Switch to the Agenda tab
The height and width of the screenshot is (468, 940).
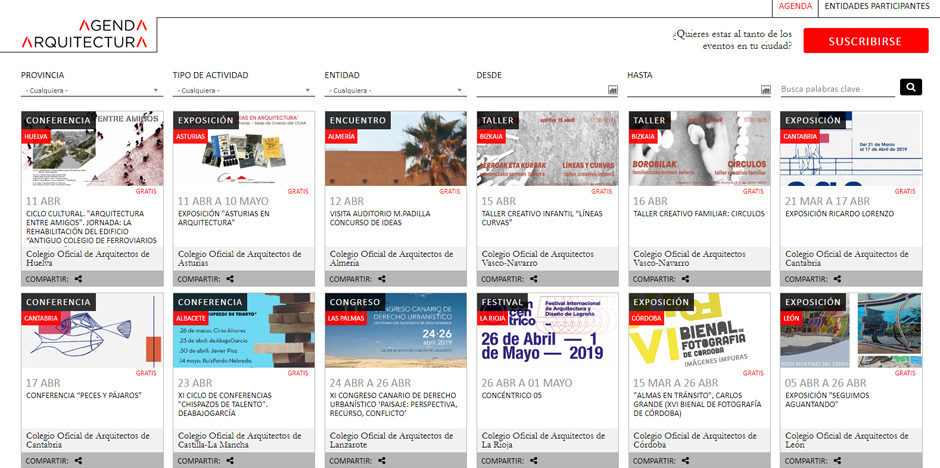[x=795, y=7]
